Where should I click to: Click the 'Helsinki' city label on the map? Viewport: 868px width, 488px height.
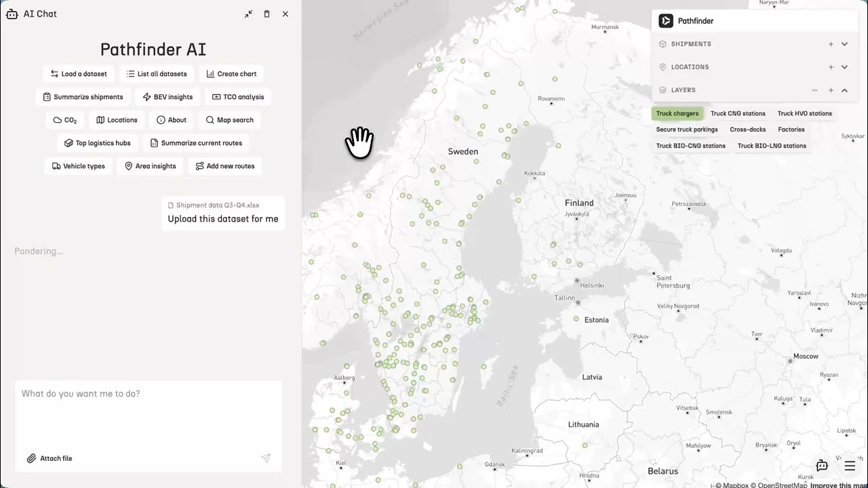[x=592, y=285]
